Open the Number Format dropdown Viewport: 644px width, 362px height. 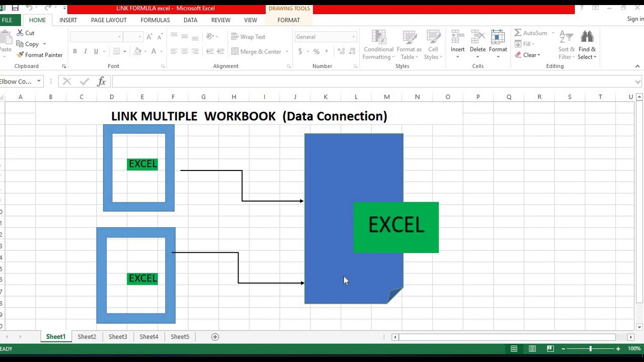pos(353,37)
